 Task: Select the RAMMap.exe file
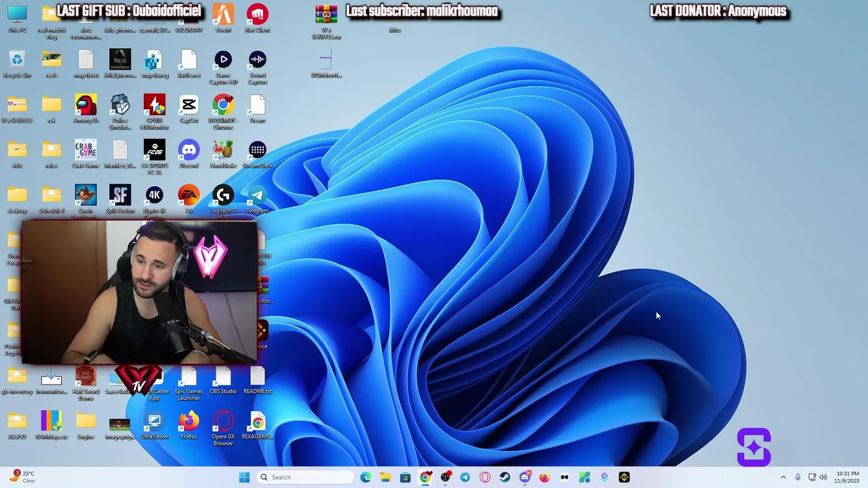[52, 426]
